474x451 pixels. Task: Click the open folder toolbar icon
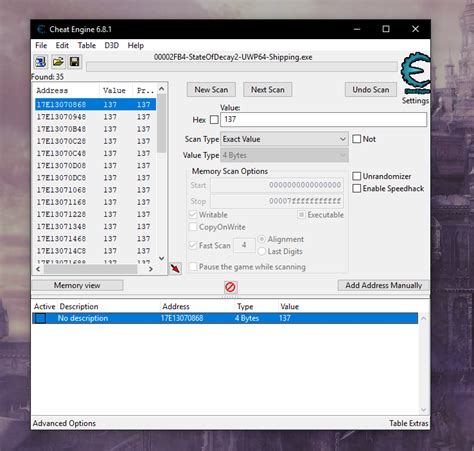[x=58, y=62]
